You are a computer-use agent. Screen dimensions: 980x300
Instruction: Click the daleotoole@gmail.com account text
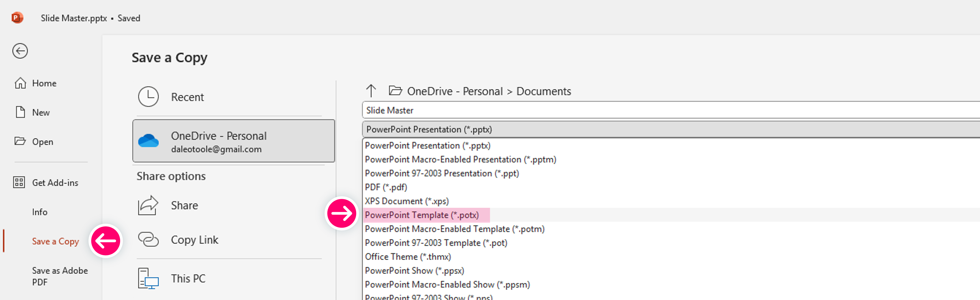pos(216,149)
